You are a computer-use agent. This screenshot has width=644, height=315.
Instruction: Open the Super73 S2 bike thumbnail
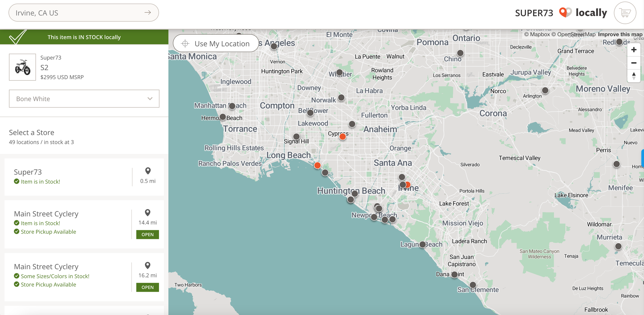(22, 67)
